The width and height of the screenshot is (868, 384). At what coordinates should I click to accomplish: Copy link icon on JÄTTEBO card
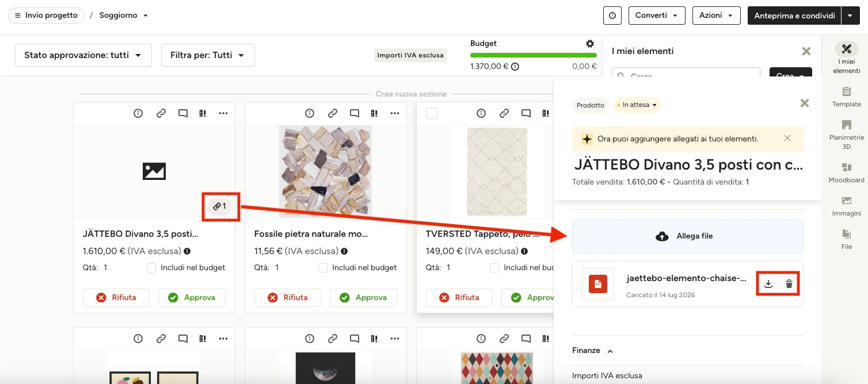(x=161, y=113)
